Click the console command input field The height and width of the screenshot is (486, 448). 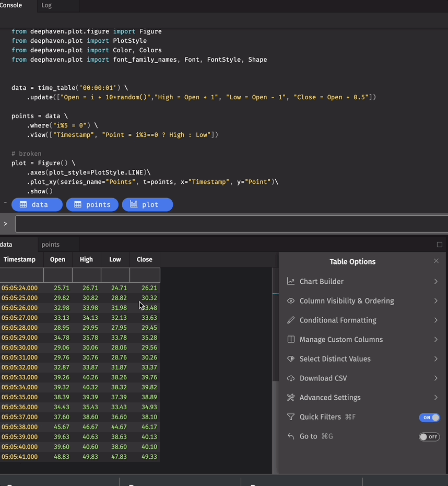coord(232,224)
